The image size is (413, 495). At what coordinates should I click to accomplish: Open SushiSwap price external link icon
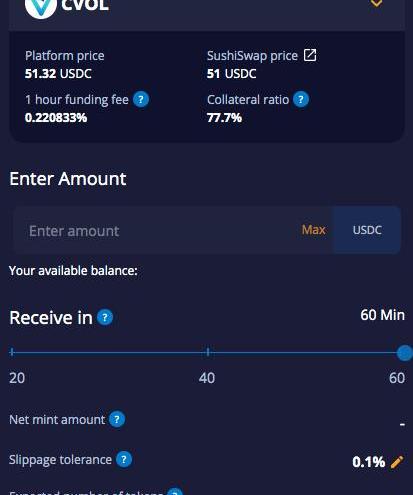[310, 55]
